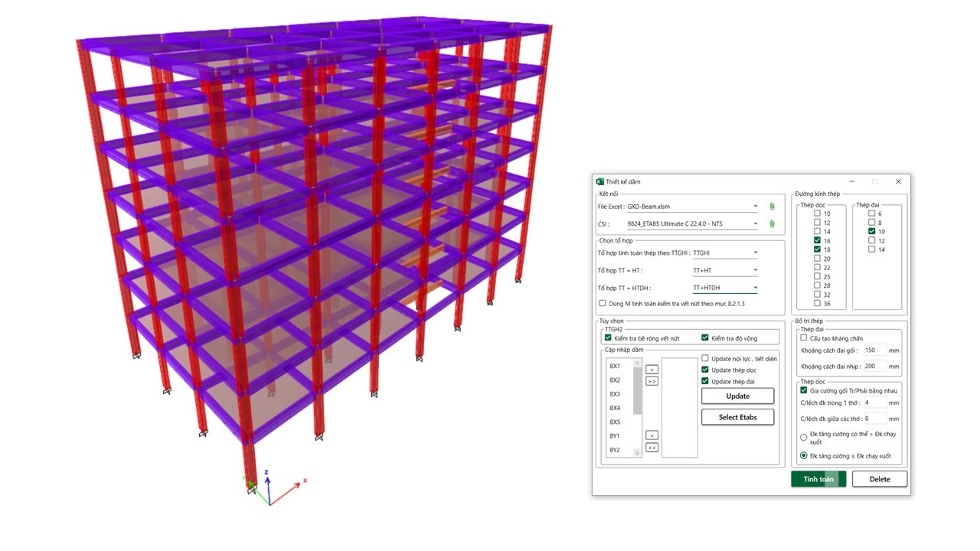This screenshot has width=980, height=551.
Task: Click the Khoảng cách đai nhịp input field
Action: (875, 367)
